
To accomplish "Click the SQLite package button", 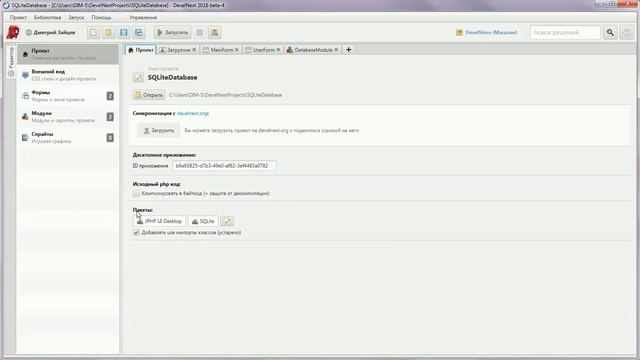I will (x=203, y=221).
